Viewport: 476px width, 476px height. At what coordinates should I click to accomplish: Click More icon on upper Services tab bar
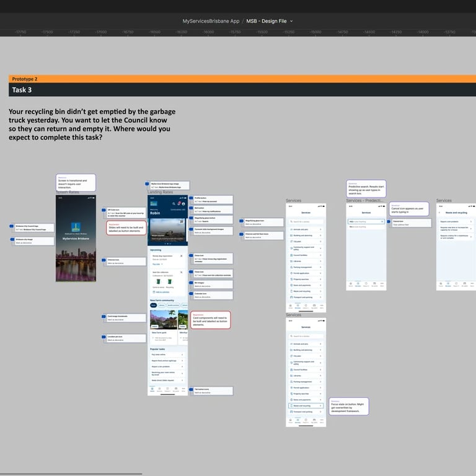tap(322, 306)
